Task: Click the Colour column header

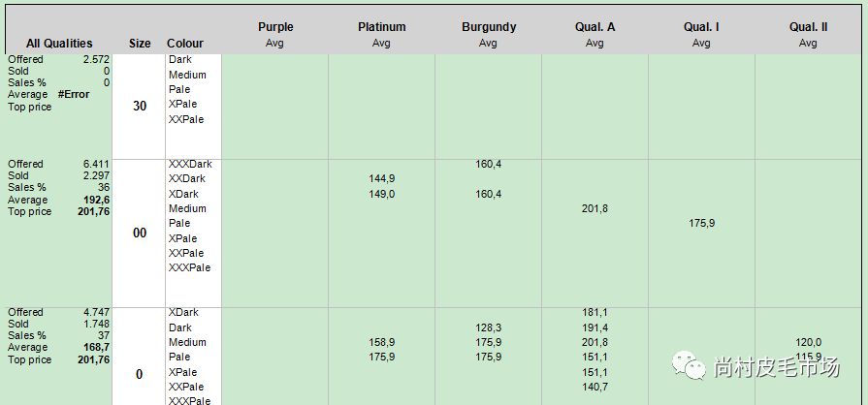Action: pos(185,43)
